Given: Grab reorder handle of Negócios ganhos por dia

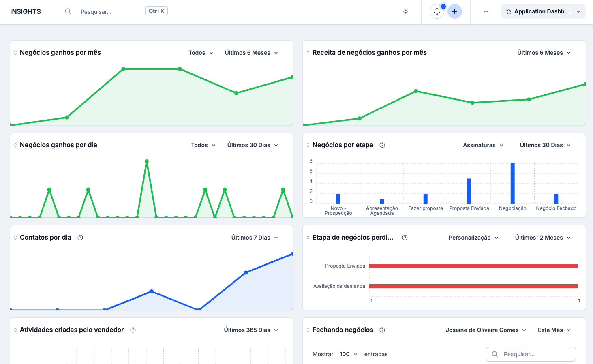Looking at the screenshot, I should point(15,145).
